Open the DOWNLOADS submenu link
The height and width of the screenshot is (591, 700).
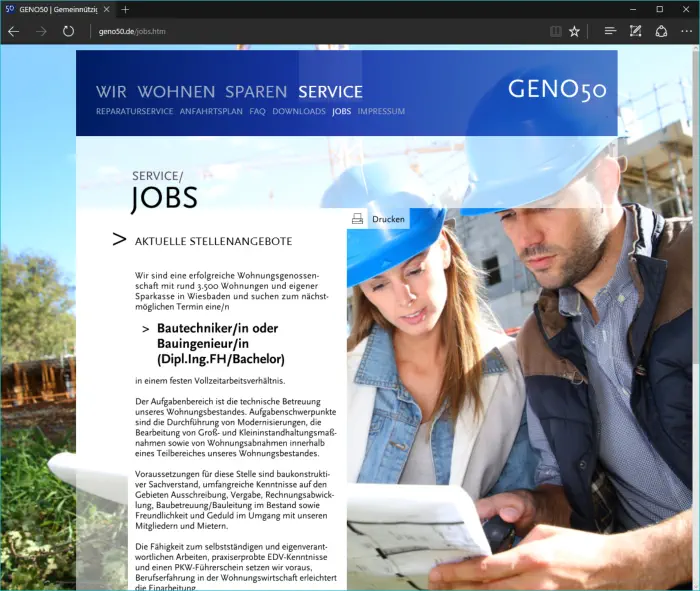(x=299, y=111)
